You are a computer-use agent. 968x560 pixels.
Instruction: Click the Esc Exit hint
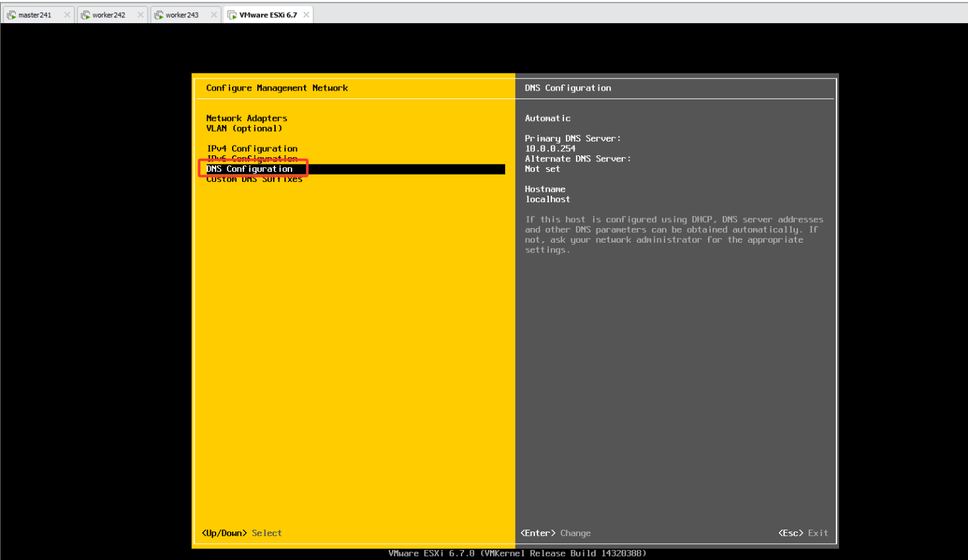pos(803,533)
